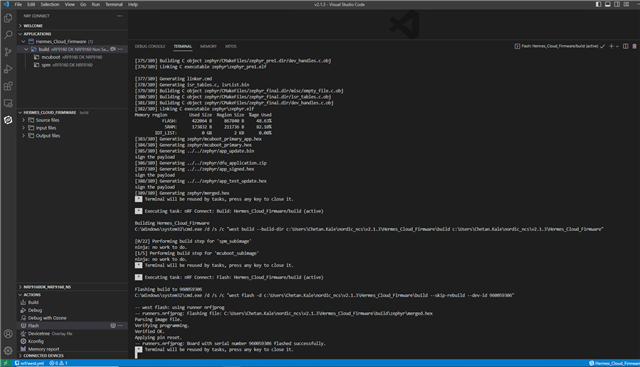Toggle bottom panel layout icon
The image size is (640, 367).
tap(608, 4)
